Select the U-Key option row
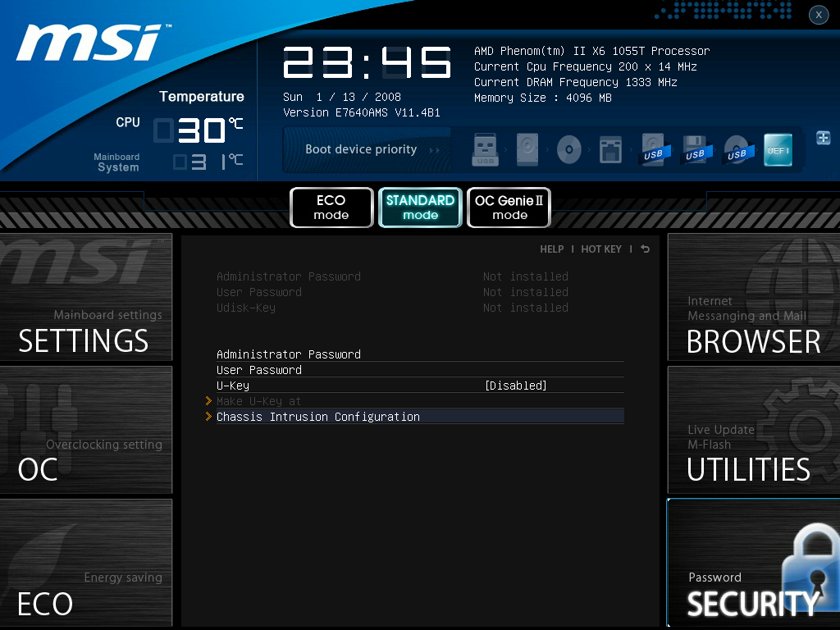840x630 pixels. (x=420, y=386)
